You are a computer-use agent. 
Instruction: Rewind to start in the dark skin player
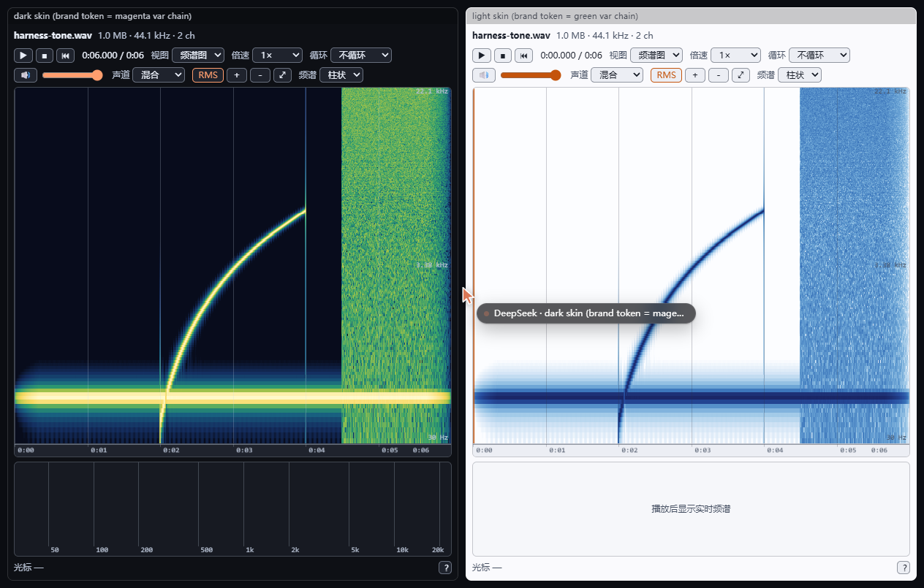click(x=66, y=55)
